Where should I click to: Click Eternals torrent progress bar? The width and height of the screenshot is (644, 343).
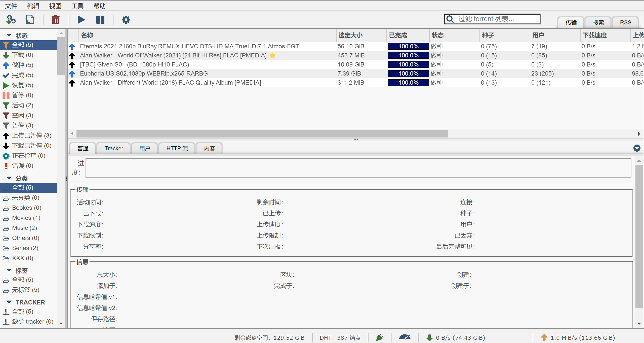(x=408, y=46)
